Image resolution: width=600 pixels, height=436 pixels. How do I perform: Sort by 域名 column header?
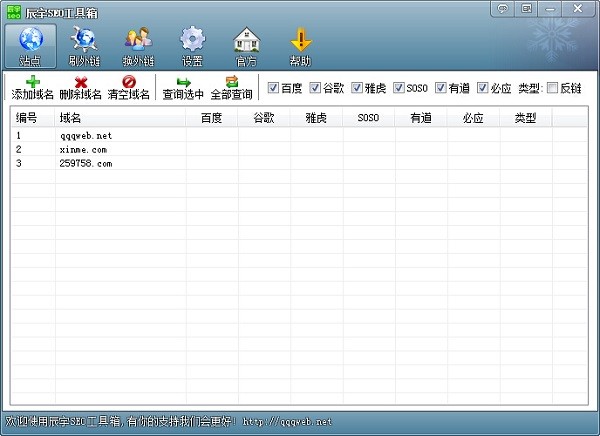[x=121, y=118]
